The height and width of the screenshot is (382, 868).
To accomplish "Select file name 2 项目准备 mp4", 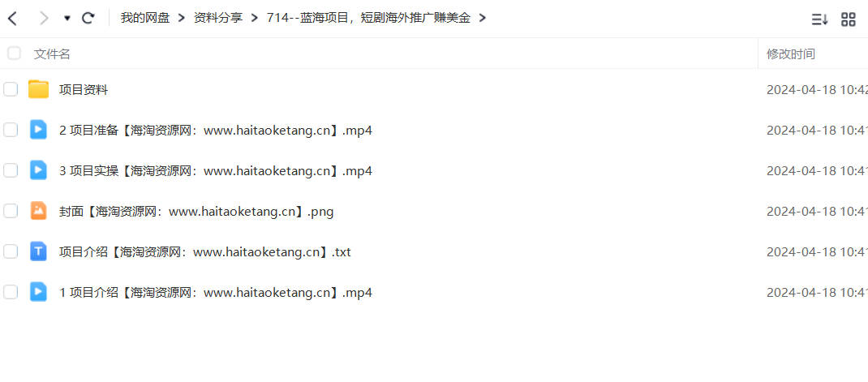I will (x=216, y=131).
